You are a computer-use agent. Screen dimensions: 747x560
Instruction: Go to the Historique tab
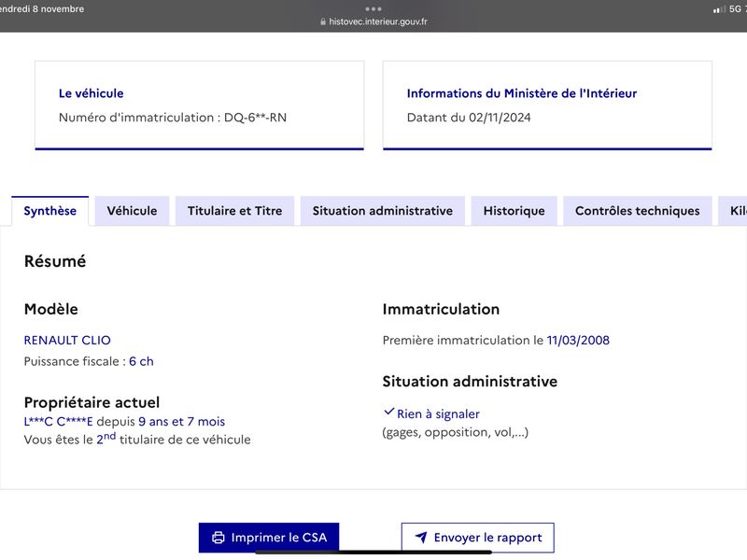(x=514, y=211)
